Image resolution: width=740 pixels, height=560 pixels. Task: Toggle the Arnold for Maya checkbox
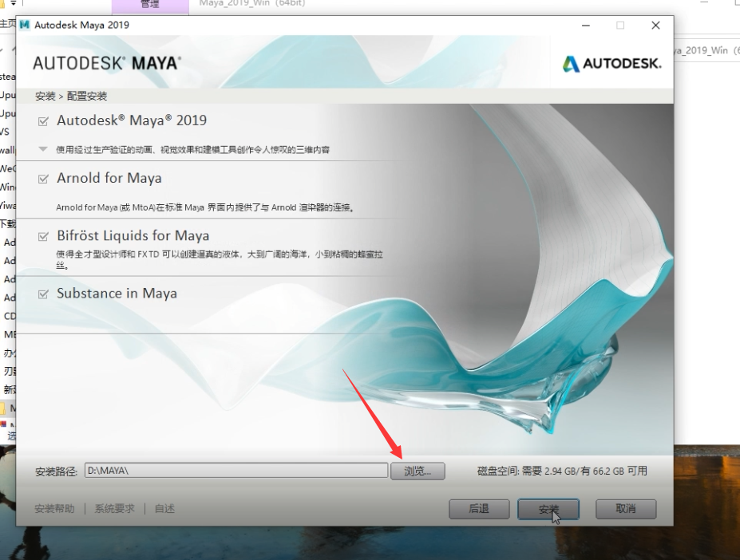tap(43, 179)
